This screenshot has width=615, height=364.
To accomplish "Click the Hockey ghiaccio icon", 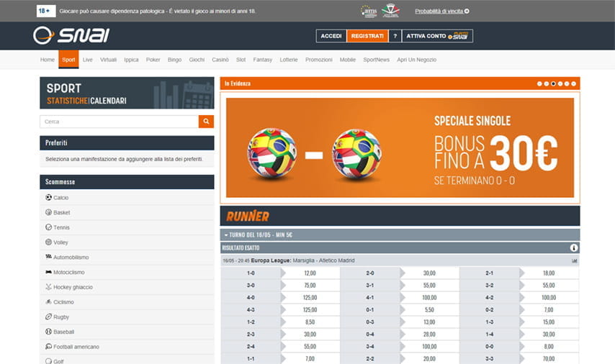I will (49, 287).
